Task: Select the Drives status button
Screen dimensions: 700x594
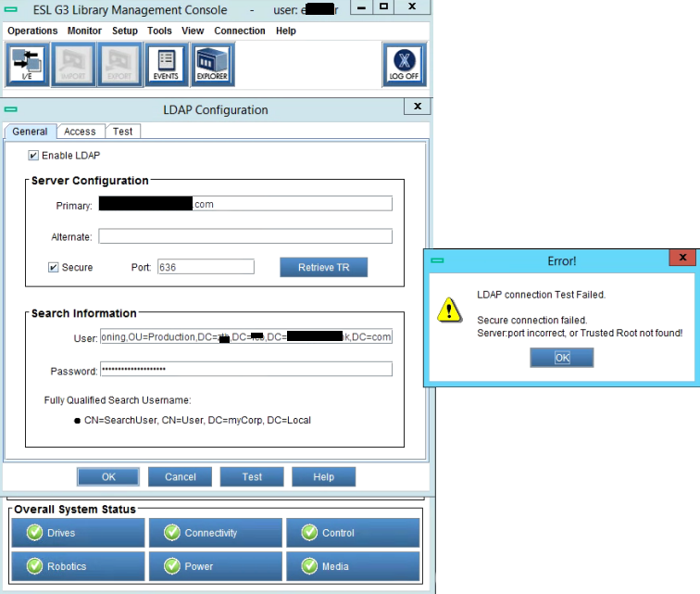Action: pyautogui.click(x=78, y=533)
